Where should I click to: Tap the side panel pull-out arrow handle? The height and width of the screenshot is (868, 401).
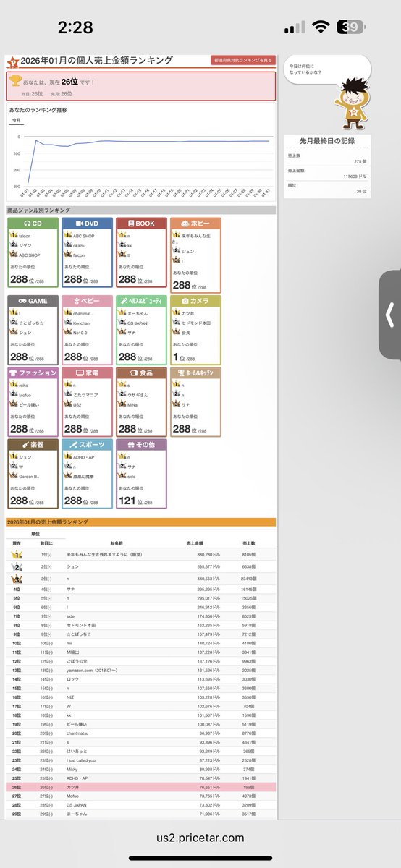(389, 314)
